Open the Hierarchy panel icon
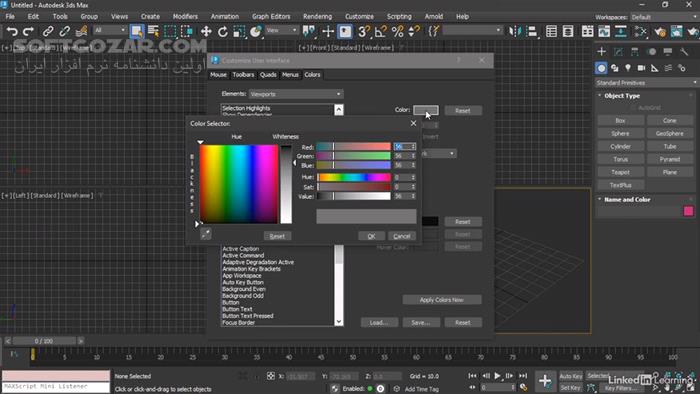700x394 pixels. pos(634,52)
